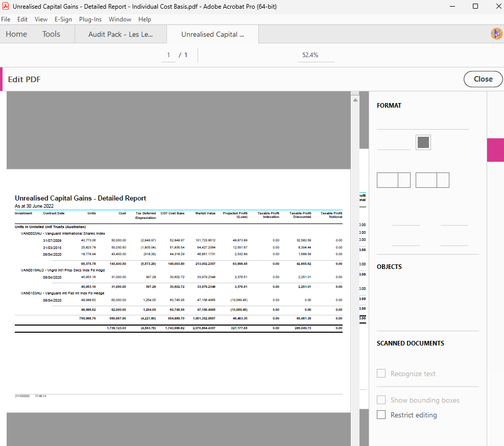Click the scrollbar up arrow above the document
Viewport: 504px width, 446px height.
point(355,100)
